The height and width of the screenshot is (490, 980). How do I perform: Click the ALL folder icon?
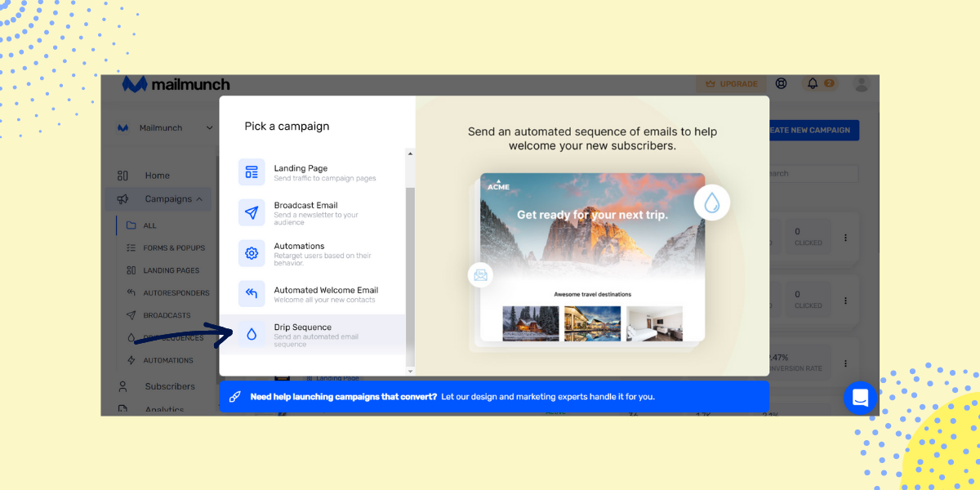(x=131, y=225)
